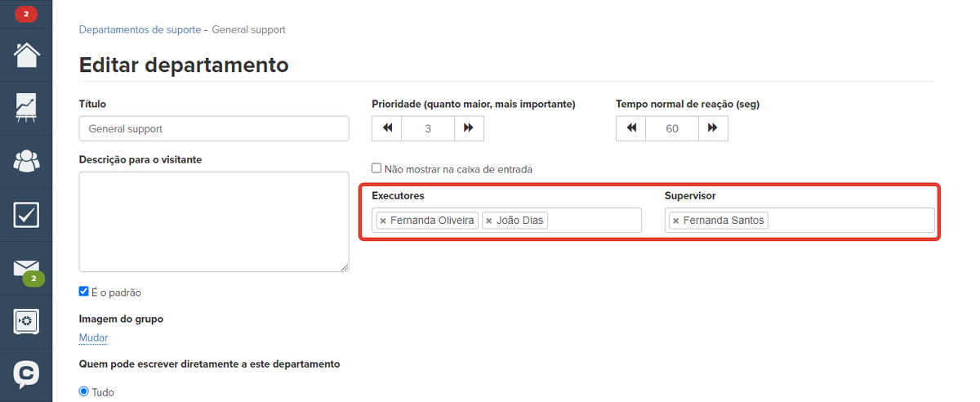The image size is (980, 402).
Task: Select the 'Tudo' radio option
Action: click(x=83, y=391)
